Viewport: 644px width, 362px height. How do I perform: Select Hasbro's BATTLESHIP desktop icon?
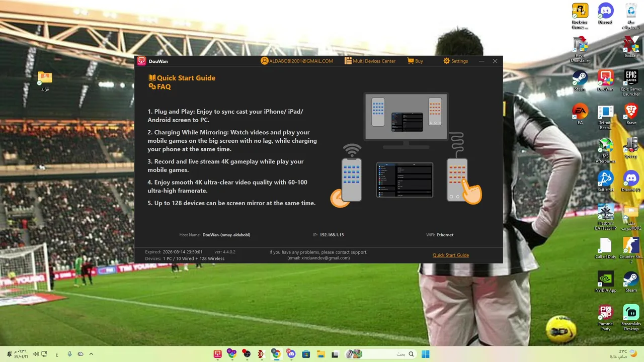click(605, 217)
